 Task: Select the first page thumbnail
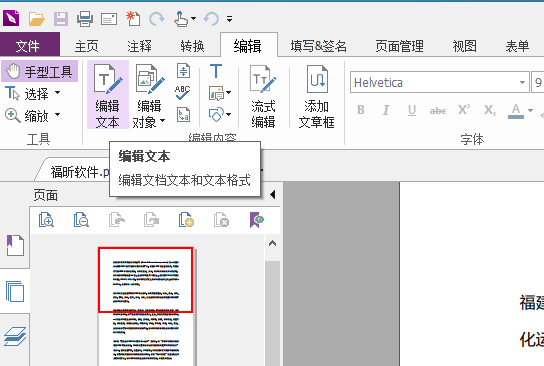coord(145,306)
